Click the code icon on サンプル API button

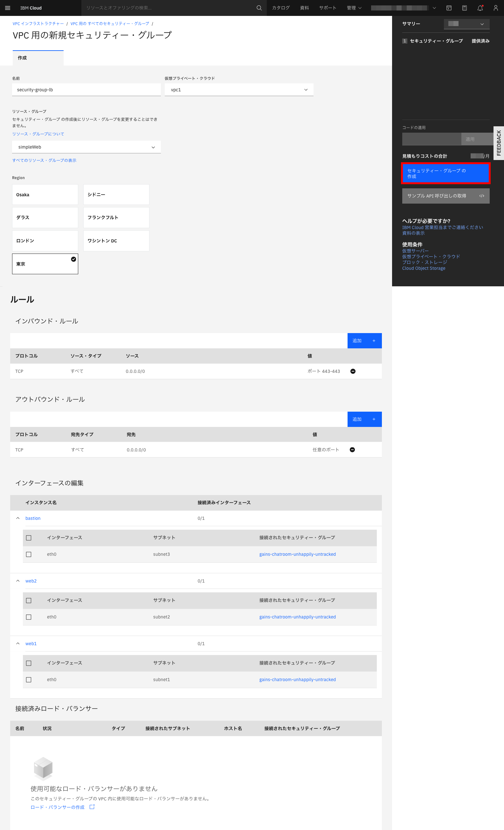[x=482, y=196]
